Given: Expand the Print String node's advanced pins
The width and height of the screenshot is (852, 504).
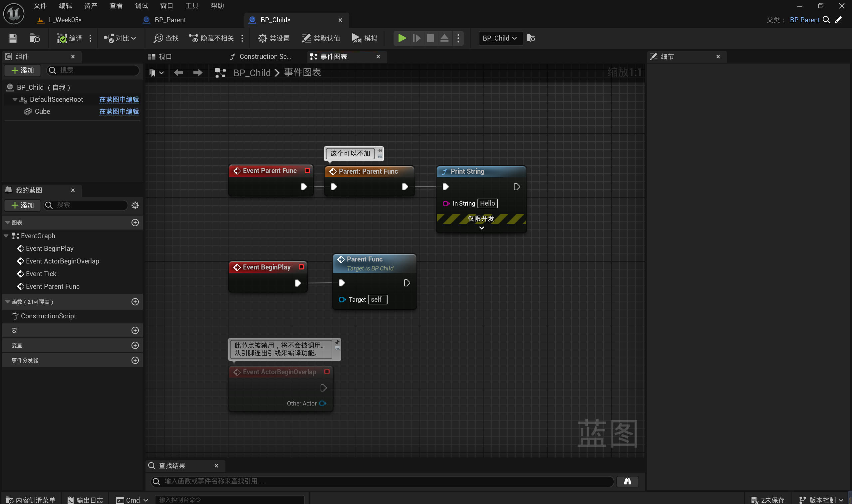Looking at the screenshot, I should [x=481, y=228].
